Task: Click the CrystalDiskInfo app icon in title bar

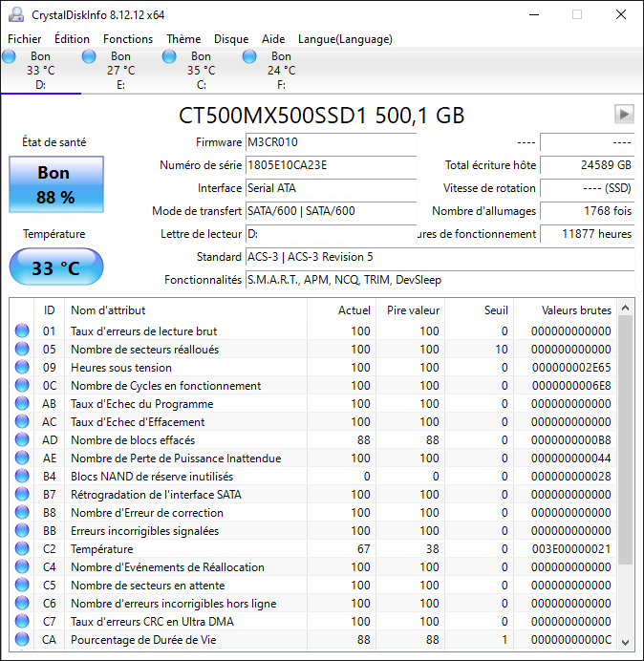Action: point(15,14)
